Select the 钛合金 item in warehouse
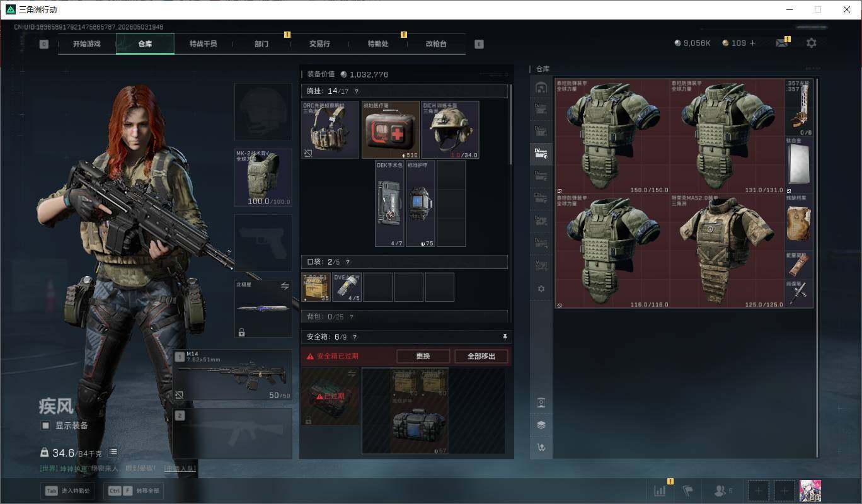This screenshot has height=504, width=862. (x=799, y=165)
